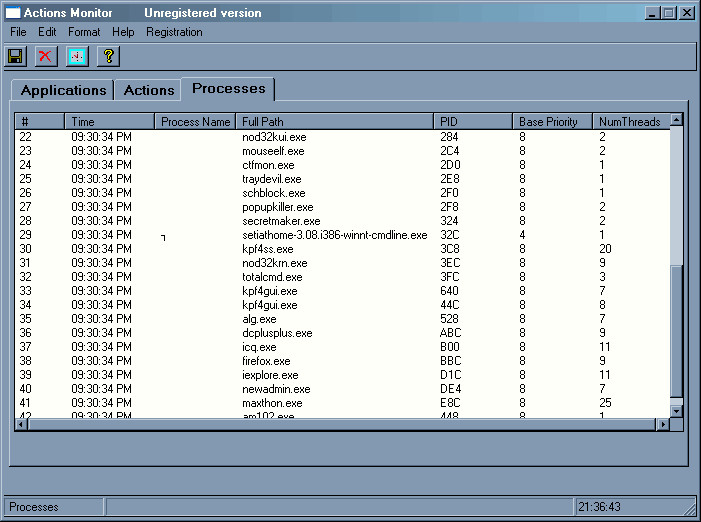Click PID value 32C
Image resolution: width=701 pixels, height=522 pixels.
[450, 235]
